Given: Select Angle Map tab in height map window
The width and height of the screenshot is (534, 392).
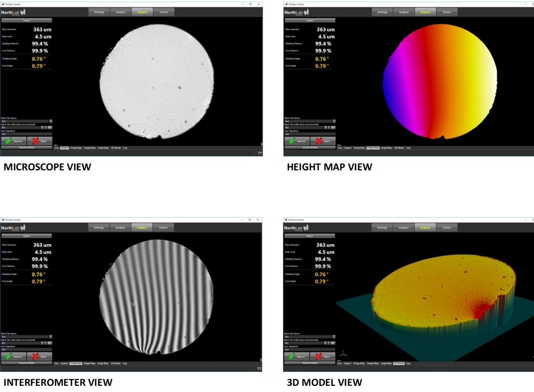Looking at the screenshot, I should [387, 148].
